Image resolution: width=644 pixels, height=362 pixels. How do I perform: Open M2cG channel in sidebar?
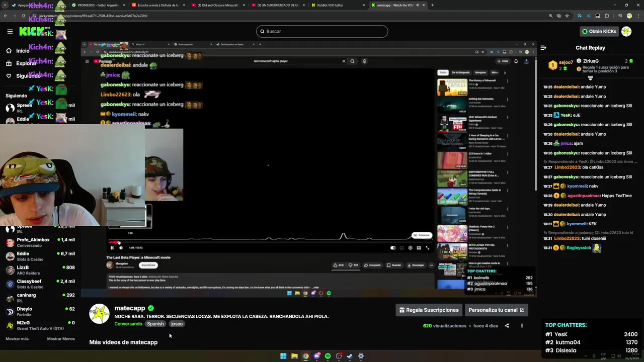(x=39, y=325)
